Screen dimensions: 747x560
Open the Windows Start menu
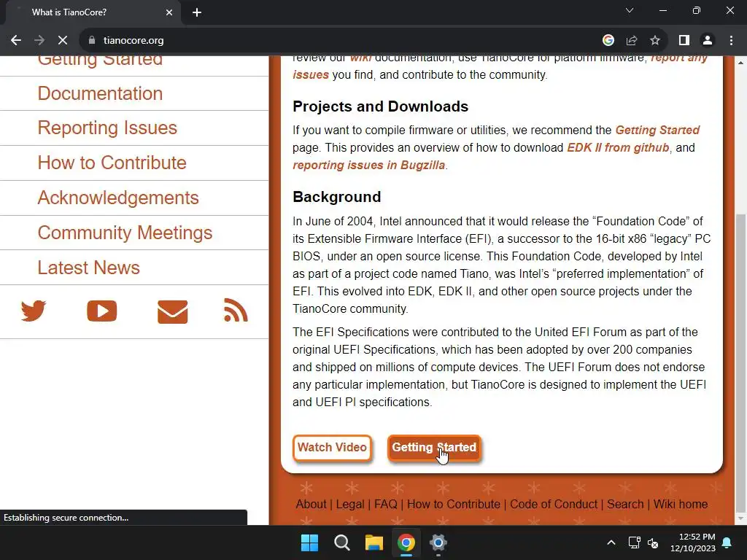pos(309,542)
